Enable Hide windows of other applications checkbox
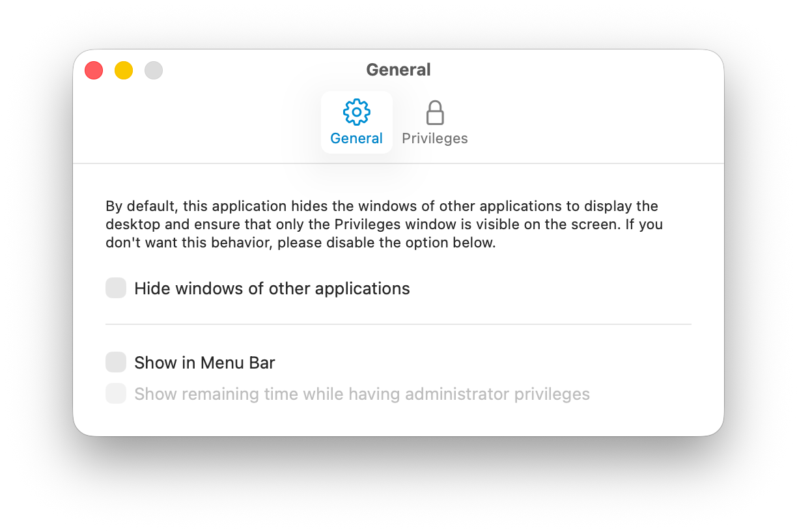This screenshot has height=532, width=797. 116,288
